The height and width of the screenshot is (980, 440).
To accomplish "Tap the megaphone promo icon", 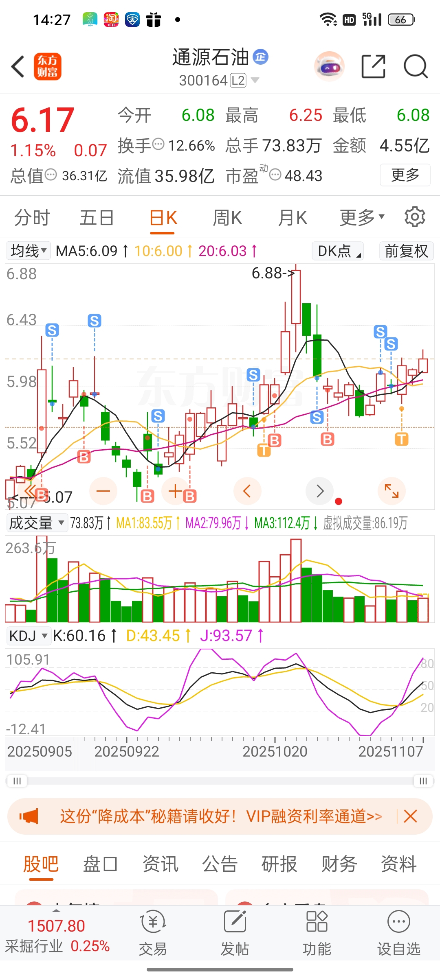I will pos(29,816).
